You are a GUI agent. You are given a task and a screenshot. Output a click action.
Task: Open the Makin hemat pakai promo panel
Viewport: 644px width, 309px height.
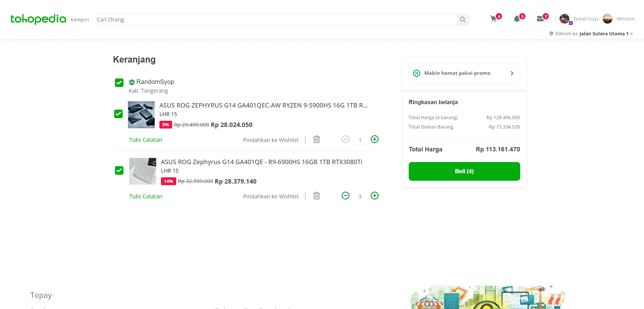464,73
